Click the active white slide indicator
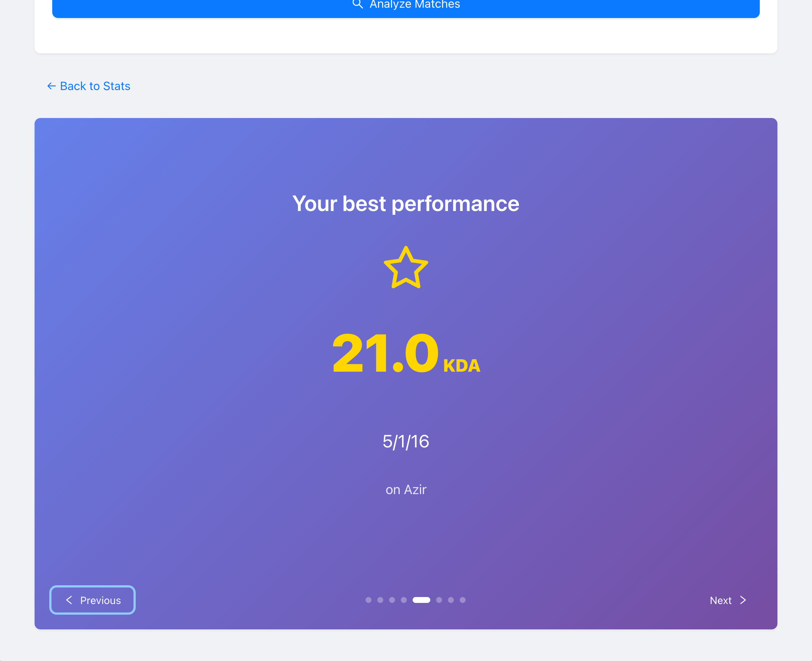The width and height of the screenshot is (812, 661). pos(421,600)
